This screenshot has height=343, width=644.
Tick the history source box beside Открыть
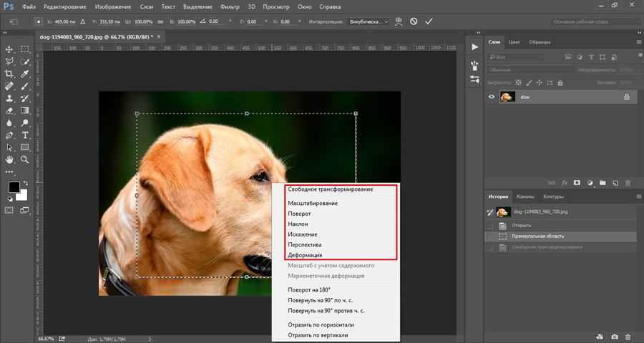(x=490, y=224)
